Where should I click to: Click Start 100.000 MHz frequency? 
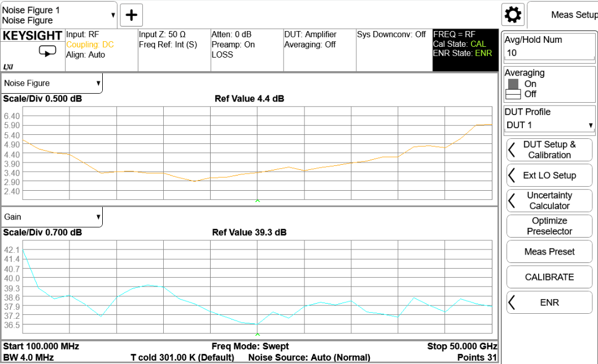pos(41,346)
